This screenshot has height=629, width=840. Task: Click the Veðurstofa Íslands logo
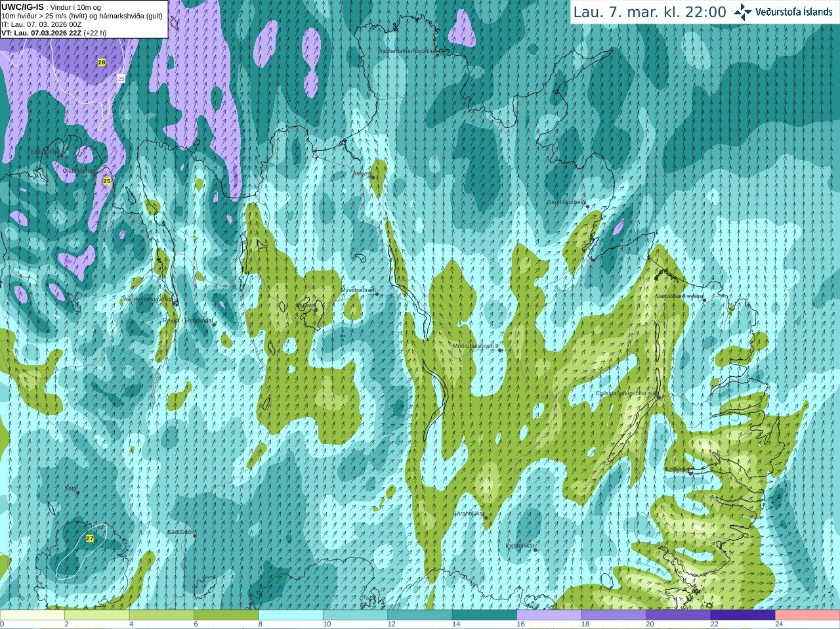coord(784,12)
